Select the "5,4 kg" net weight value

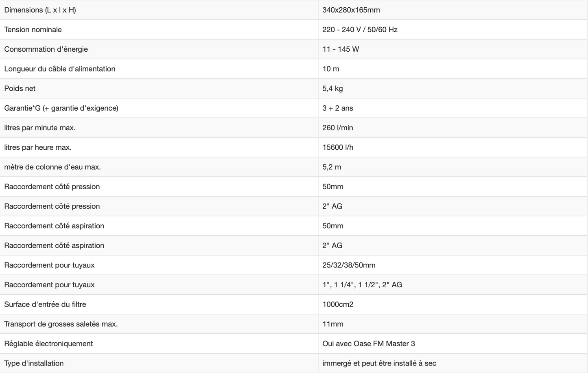coord(332,88)
